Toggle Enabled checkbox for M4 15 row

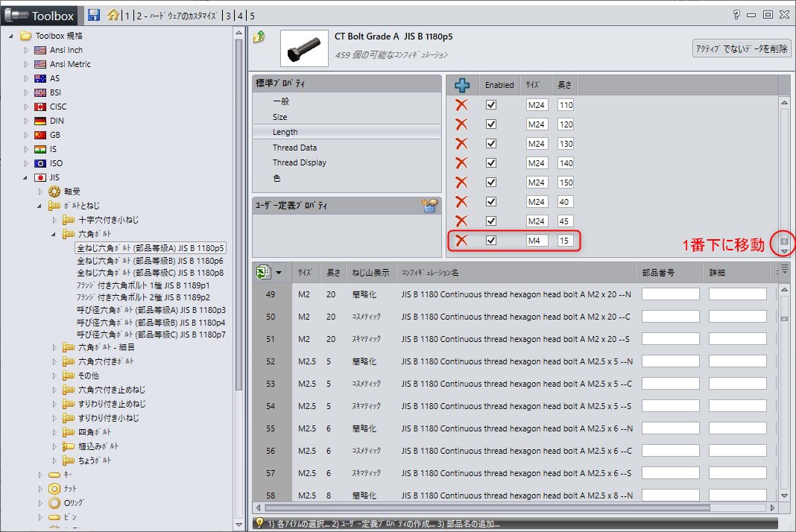pos(491,240)
